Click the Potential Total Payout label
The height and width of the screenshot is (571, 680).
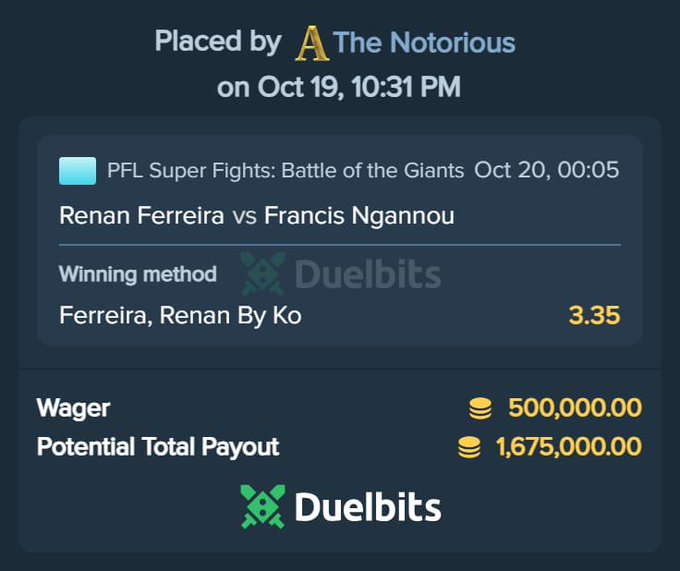pos(158,447)
